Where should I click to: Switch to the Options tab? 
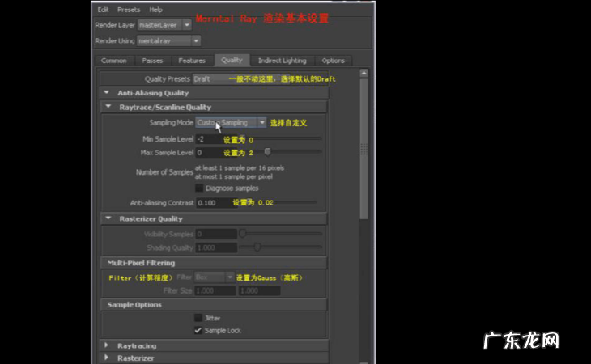[333, 61]
